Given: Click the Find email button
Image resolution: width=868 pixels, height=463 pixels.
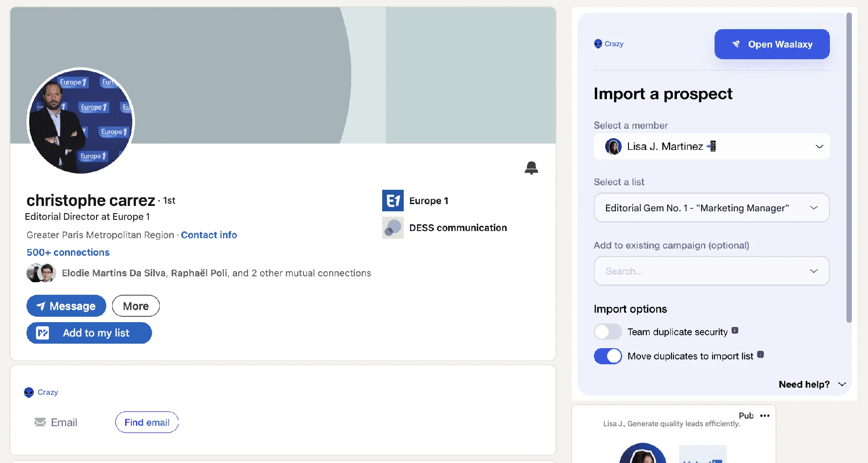Looking at the screenshot, I should tap(147, 422).
